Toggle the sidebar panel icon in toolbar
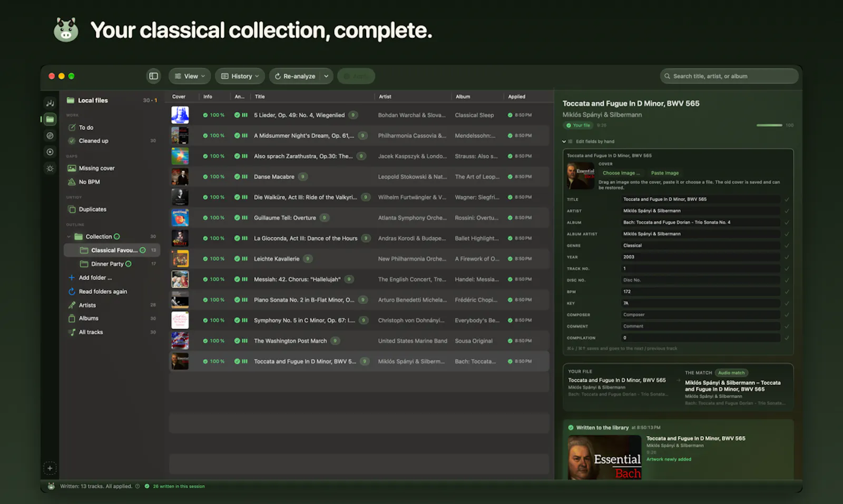843x504 pixels. [153, 76]
